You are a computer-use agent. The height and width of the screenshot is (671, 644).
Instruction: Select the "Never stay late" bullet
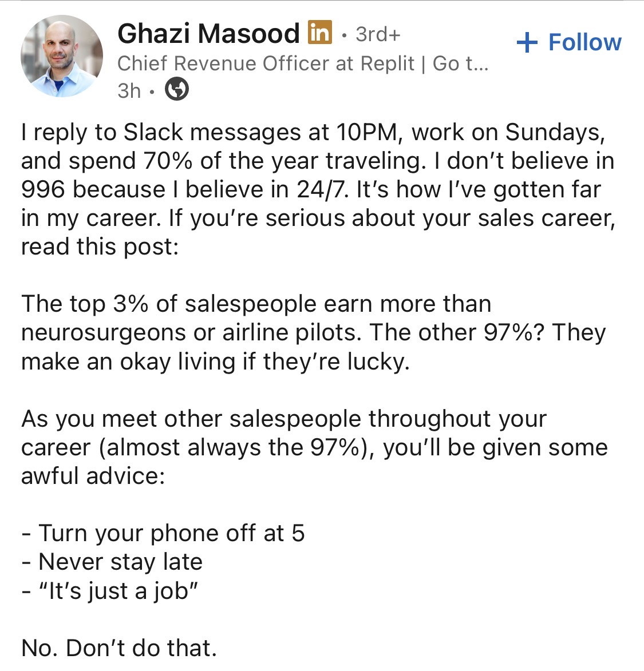pyautogui.click(x=112, y=562)
